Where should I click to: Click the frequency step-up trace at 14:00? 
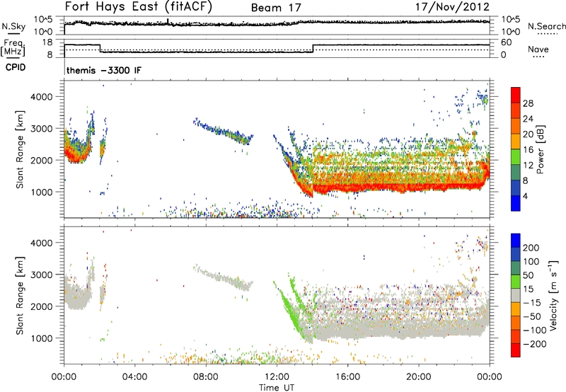pos(313,48)
